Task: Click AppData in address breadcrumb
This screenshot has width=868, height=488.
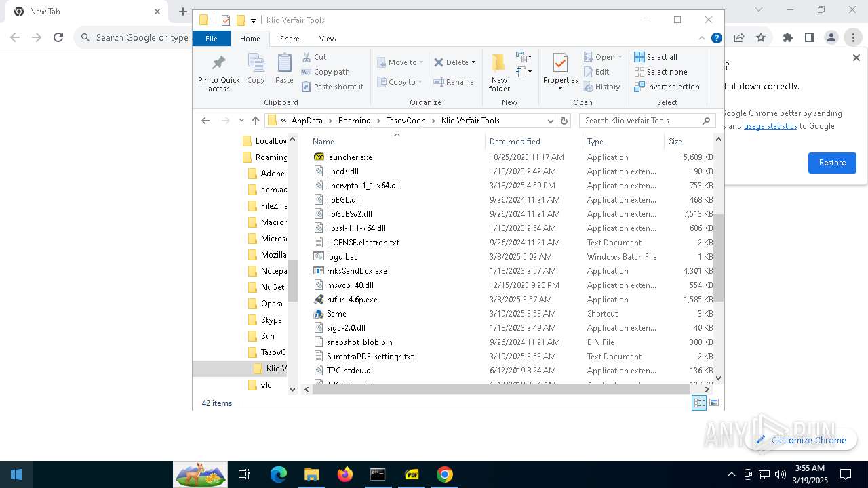Action: [307, 121]
